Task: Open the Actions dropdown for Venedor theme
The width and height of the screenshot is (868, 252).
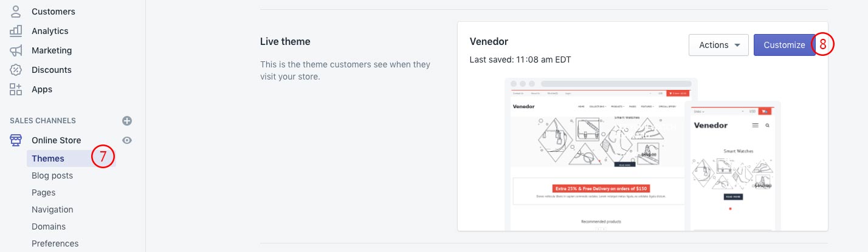Action: [x=718, y=45]
